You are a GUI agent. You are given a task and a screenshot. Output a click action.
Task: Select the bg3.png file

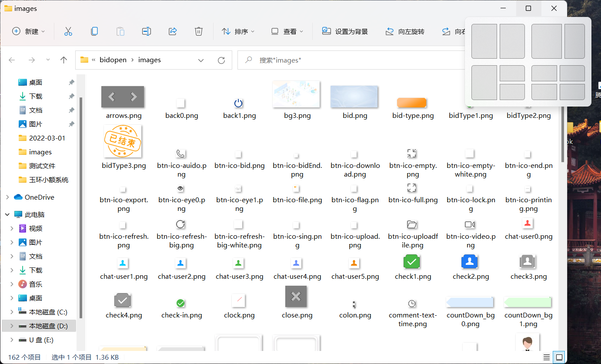pyautogui.click(x=296, y=94)
